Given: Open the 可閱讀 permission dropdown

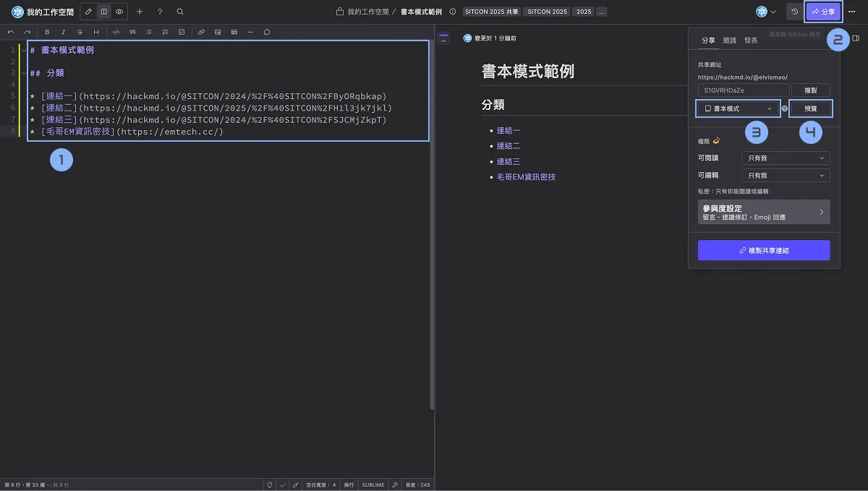Looking at the screenshot, I should click(x=786, y=158).
